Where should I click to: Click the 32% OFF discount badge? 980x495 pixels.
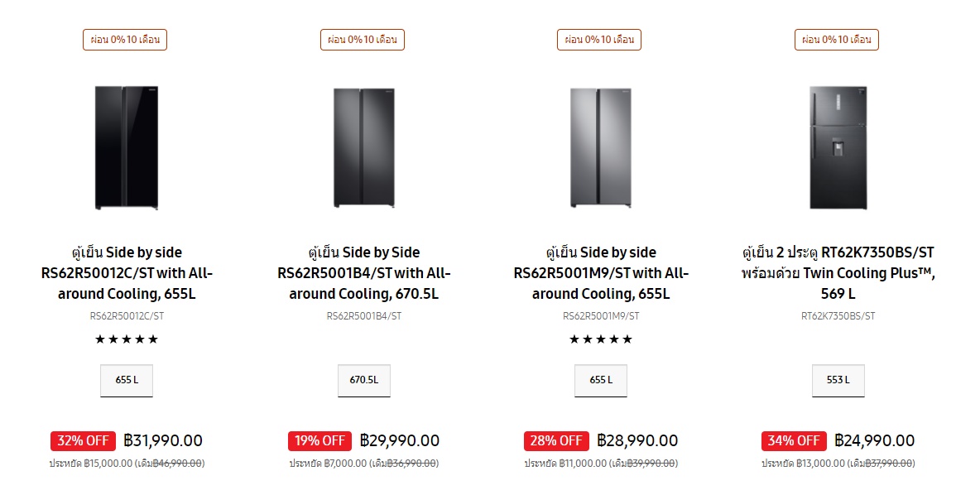click(x=83, y=440)
